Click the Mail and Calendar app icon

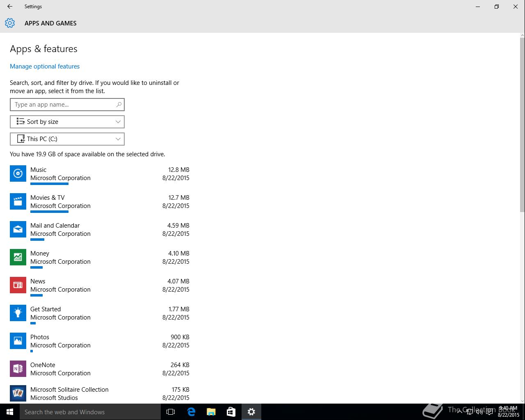coord(18,229)
